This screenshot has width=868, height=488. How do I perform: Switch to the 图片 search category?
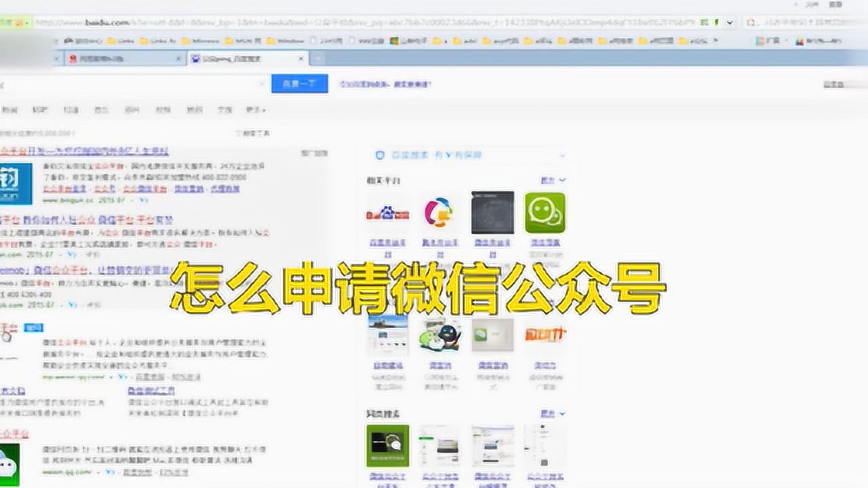pyautogui.click(x=132, y=110)
